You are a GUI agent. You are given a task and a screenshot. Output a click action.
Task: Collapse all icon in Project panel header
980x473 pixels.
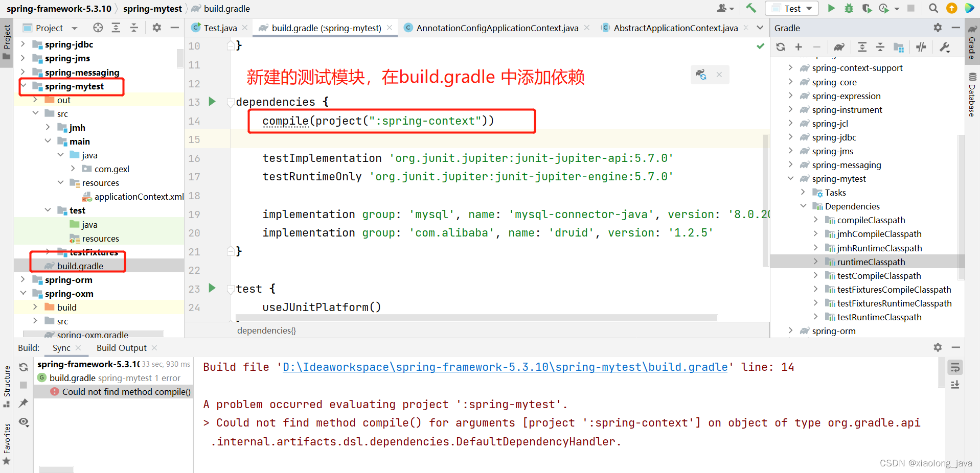pyautogui.click(x=134, y=28)
